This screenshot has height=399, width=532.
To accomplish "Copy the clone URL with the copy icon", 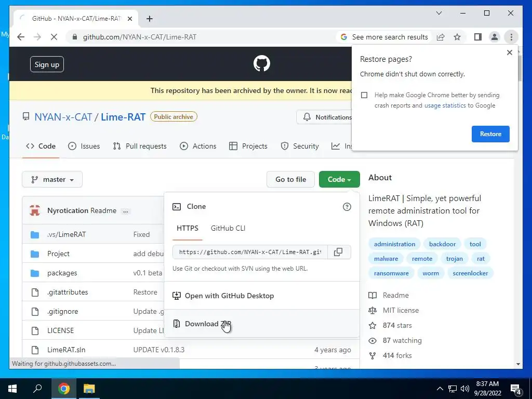I will pos(338,252).
